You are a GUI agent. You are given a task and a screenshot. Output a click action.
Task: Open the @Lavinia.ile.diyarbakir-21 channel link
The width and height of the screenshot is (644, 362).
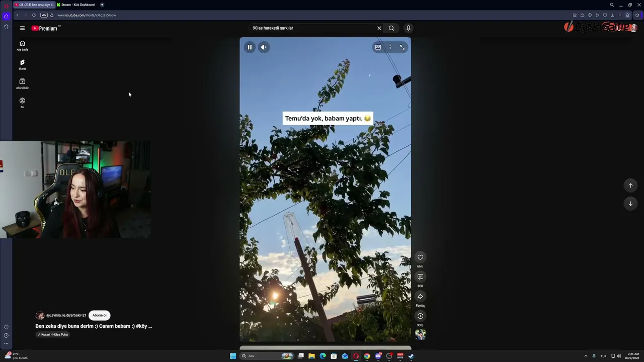tap(66, 315)
